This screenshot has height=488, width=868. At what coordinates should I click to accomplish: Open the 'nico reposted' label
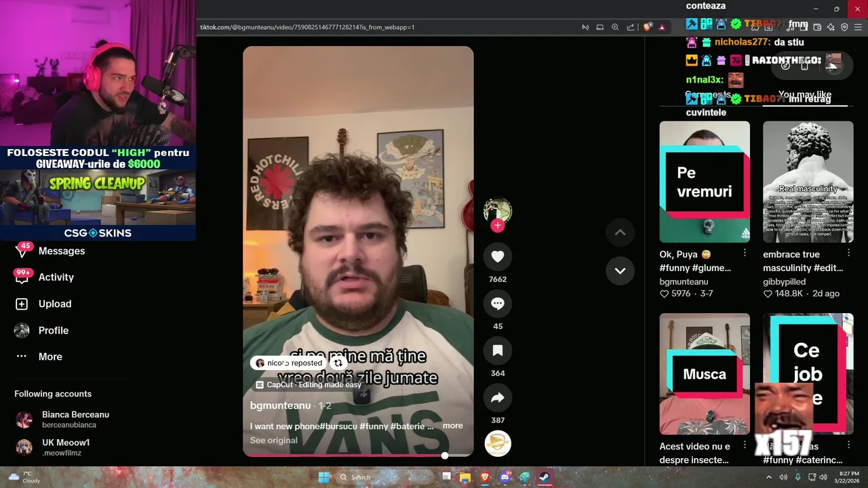pyautogui.click(x=289, y=363)
